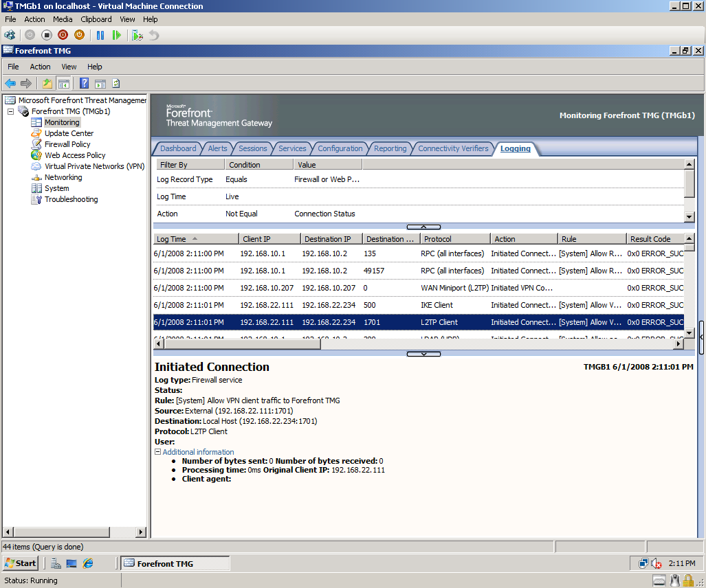This screenshot has height=588, width=706.
Task: Click the Rule column header
Action: 592,239
